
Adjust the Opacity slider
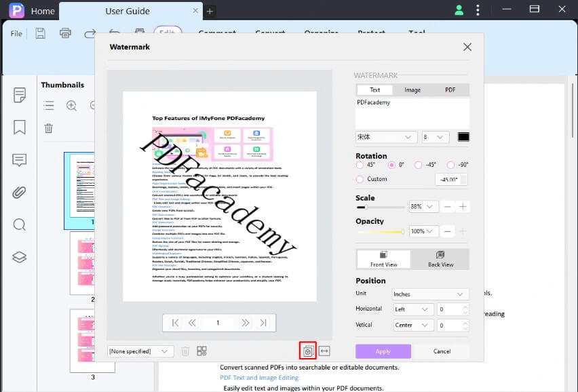point(381,232)
